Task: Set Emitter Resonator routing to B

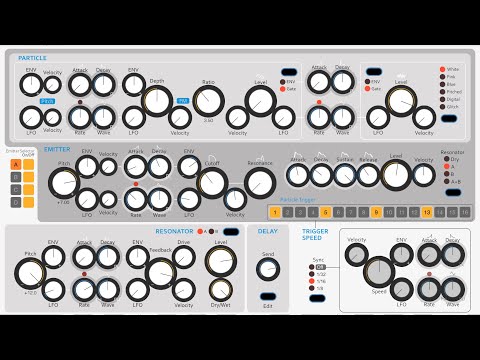Action: click(x=447, y=174)
